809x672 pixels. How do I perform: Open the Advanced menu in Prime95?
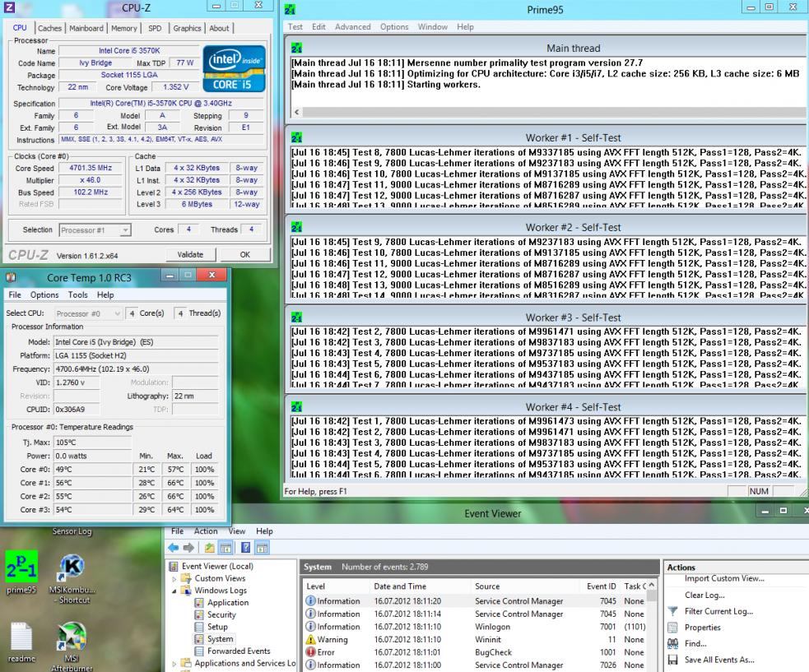352,27
